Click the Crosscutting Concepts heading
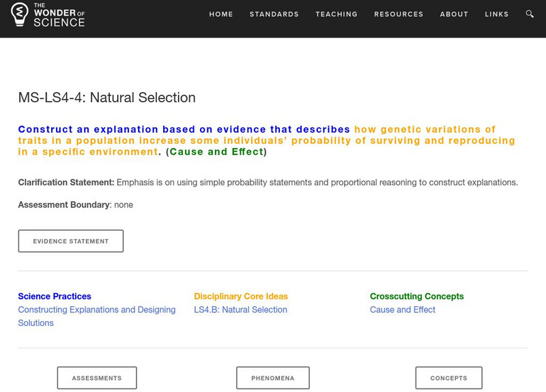 pyautogui.click(x=417, y=297)
